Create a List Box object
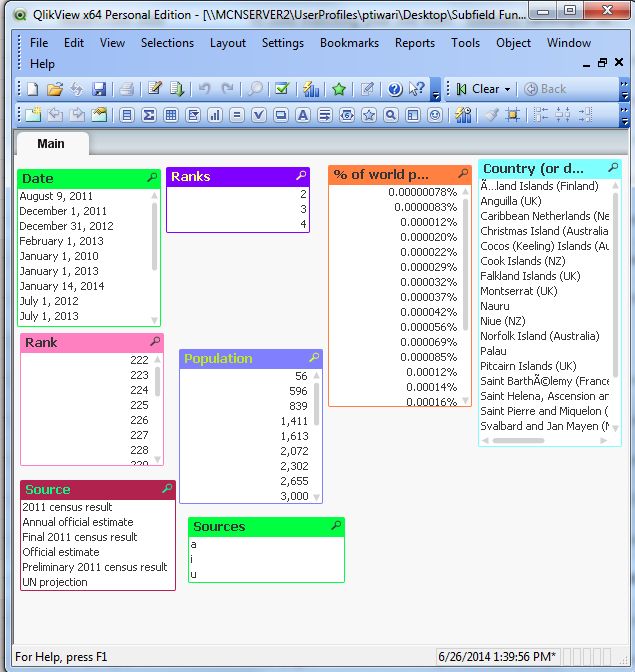Viewport: 635px width, 672px height. tap(127, 115)
